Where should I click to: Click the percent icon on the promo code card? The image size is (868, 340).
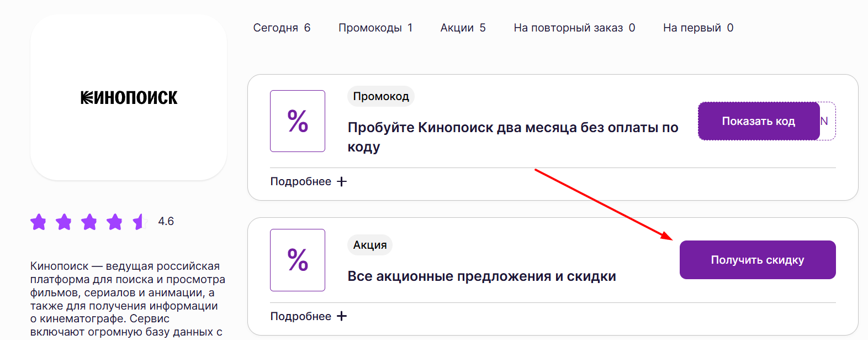tap(297, 121)
